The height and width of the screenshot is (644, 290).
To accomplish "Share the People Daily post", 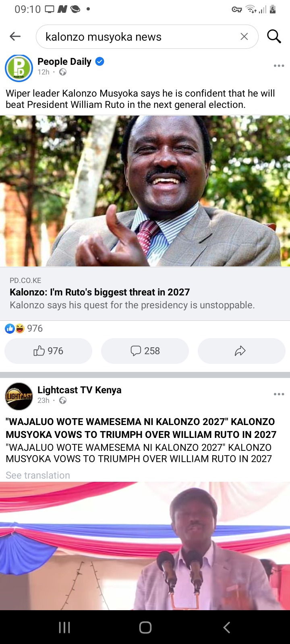I will [241, 351].
